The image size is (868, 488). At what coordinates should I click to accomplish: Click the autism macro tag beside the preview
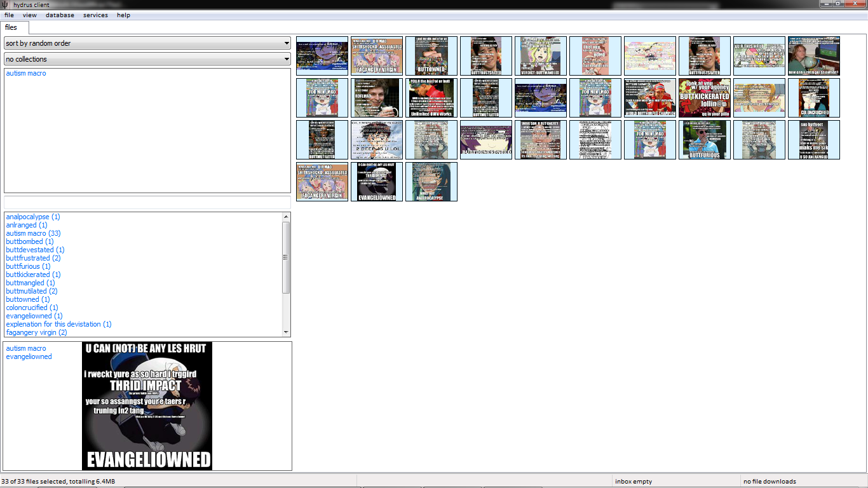tap(26, 348)
